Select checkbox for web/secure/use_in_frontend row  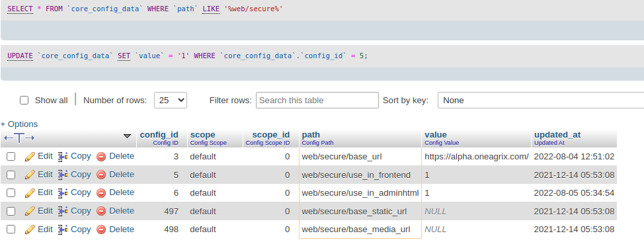pos(11,175)
